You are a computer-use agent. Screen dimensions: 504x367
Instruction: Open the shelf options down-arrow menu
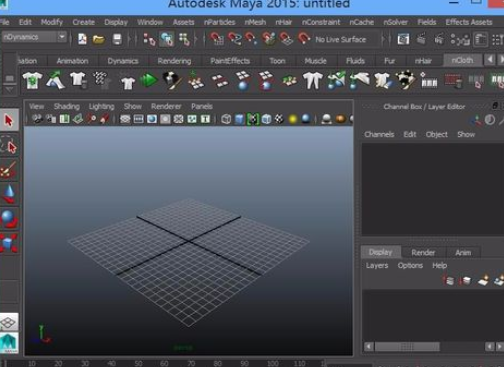(x=9, y=89)
